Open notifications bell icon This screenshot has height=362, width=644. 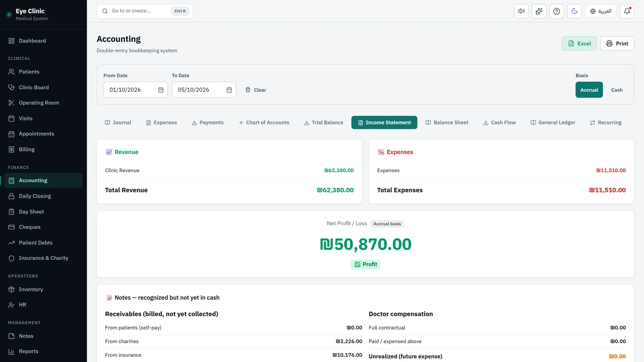pyautogui.click(x=627, y=11)
